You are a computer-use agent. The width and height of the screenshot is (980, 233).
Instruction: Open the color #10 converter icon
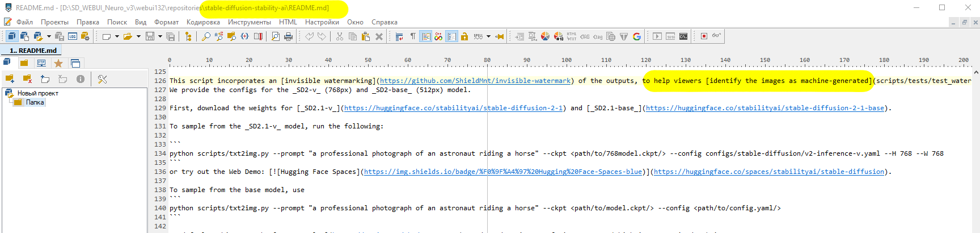pyautogui.click(x=558, y=36)
